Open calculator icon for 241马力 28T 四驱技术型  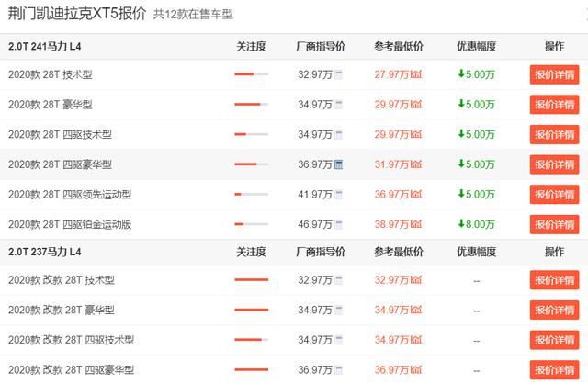point(339,135)
